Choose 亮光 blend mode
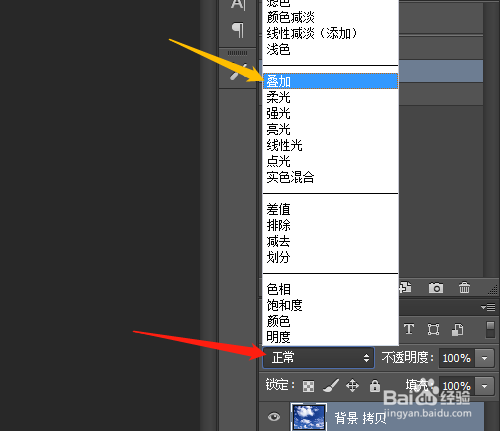This screenshot has height=431, width=500. (x=331, y=129)
